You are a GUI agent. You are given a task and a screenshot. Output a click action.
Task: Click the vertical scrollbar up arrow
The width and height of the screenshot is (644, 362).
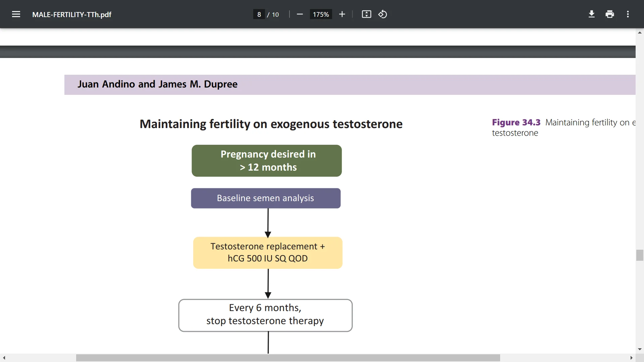[x=640, y=33]
